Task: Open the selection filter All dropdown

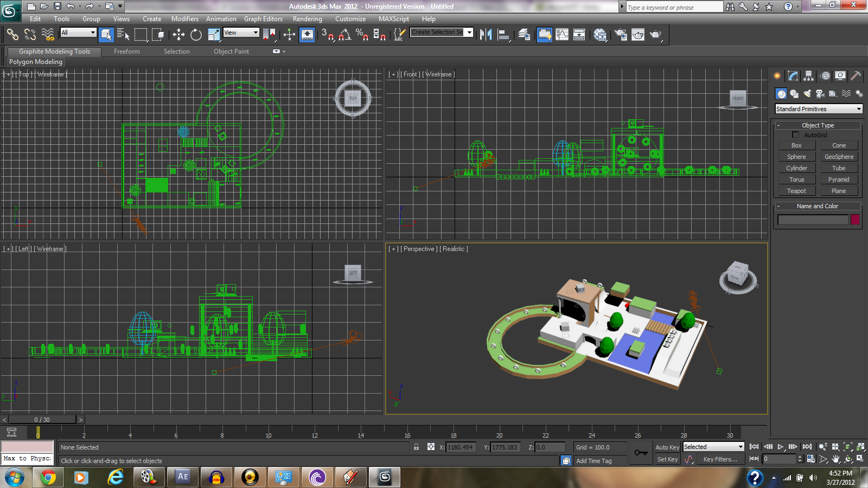Action: (78, 33)
